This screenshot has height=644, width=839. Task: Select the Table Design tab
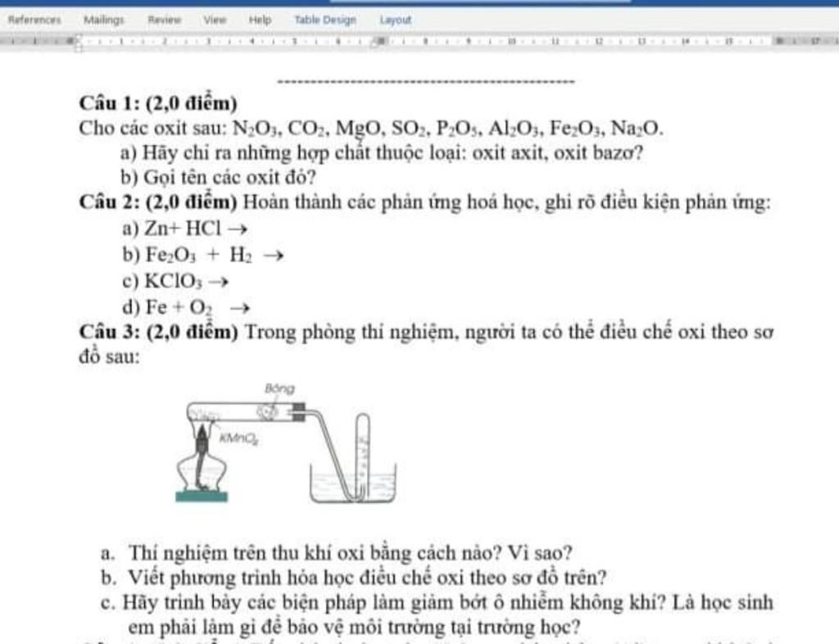coord(324,20)
